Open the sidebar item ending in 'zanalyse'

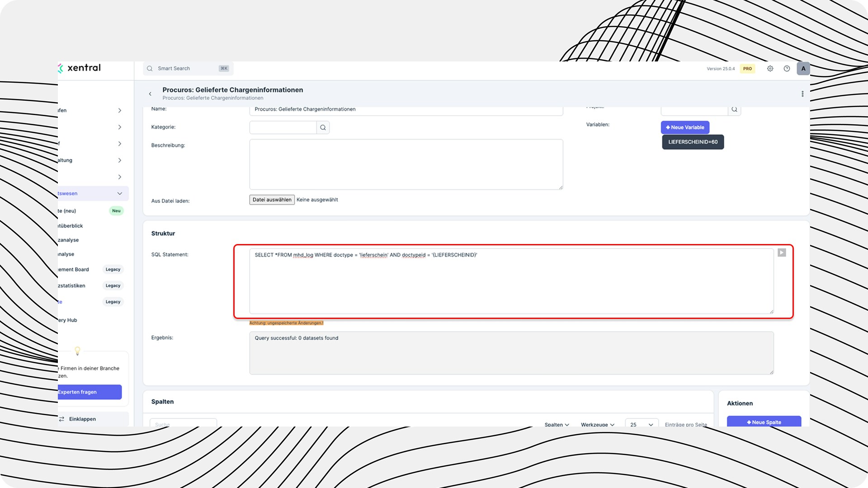pos(68,240)
